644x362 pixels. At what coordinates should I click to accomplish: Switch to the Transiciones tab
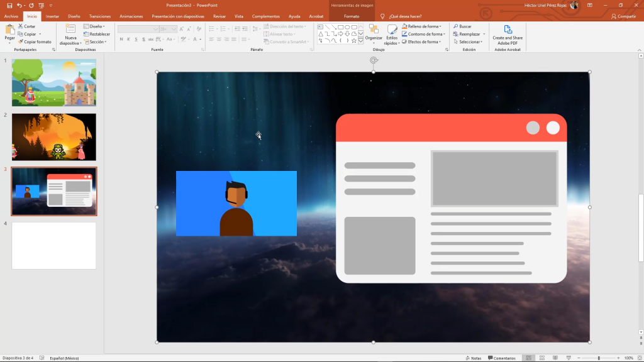[x=99, y=16]
